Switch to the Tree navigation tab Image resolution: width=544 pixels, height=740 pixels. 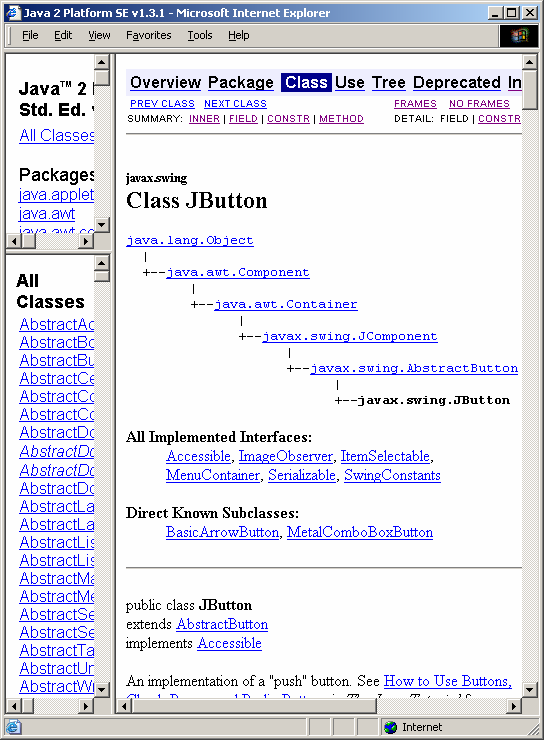[388, 83]
